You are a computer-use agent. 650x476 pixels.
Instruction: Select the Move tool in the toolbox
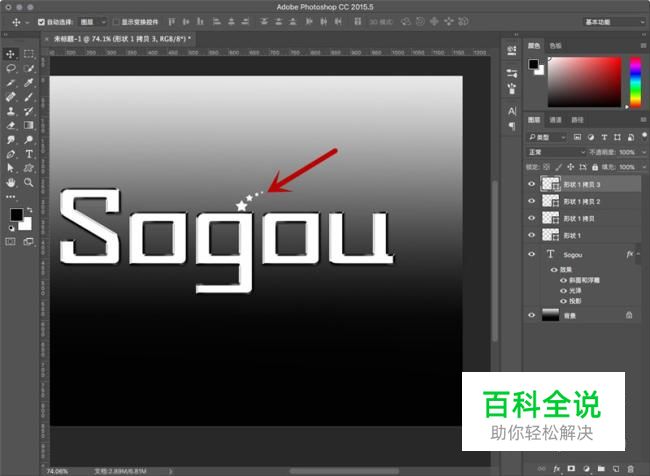pos(10,54)
